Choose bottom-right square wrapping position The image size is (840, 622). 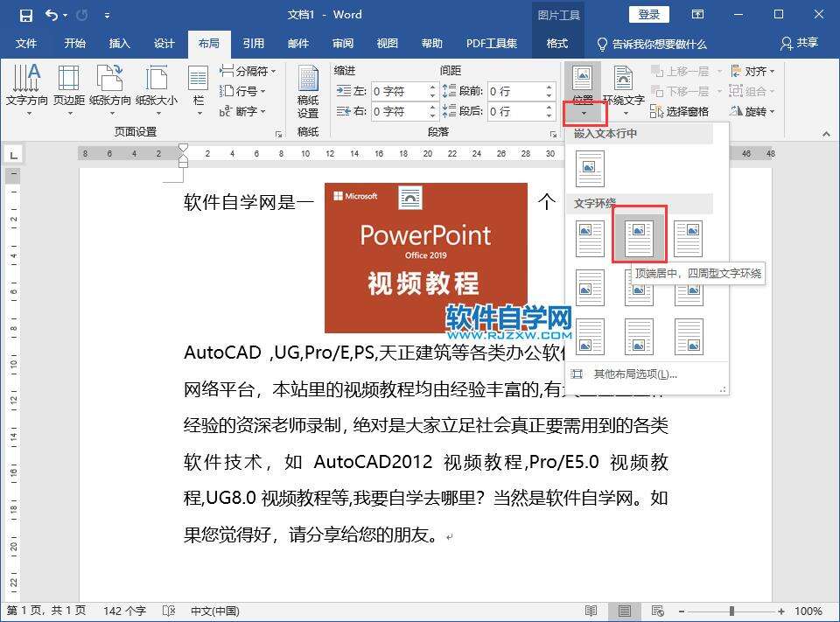689,337
